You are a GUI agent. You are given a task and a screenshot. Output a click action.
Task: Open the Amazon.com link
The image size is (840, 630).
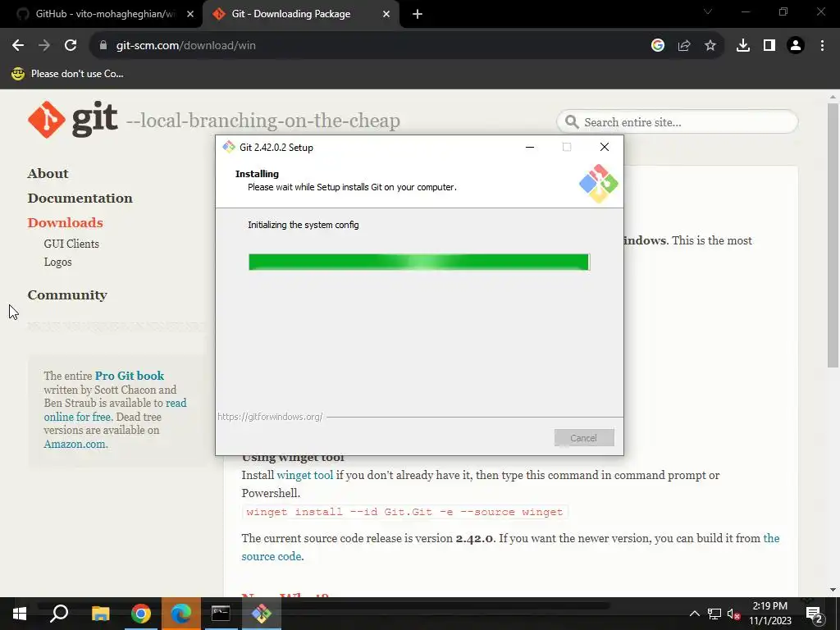coord(75,444)
